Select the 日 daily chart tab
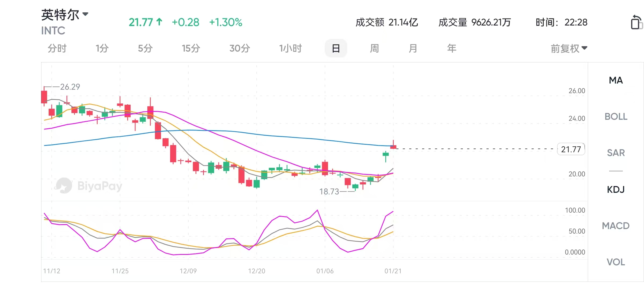The width and height of the screenshot is (644, 290). [x=336, y=49]
